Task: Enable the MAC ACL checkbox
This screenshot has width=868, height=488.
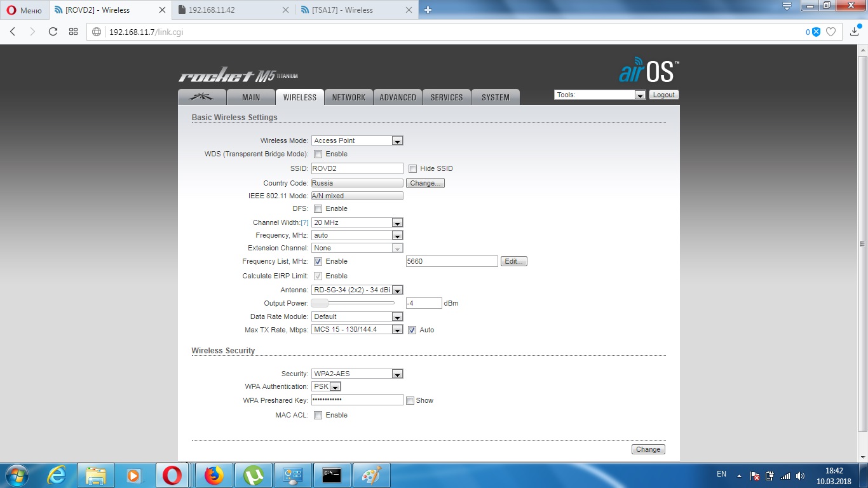Action: click(x=318, y=415)
